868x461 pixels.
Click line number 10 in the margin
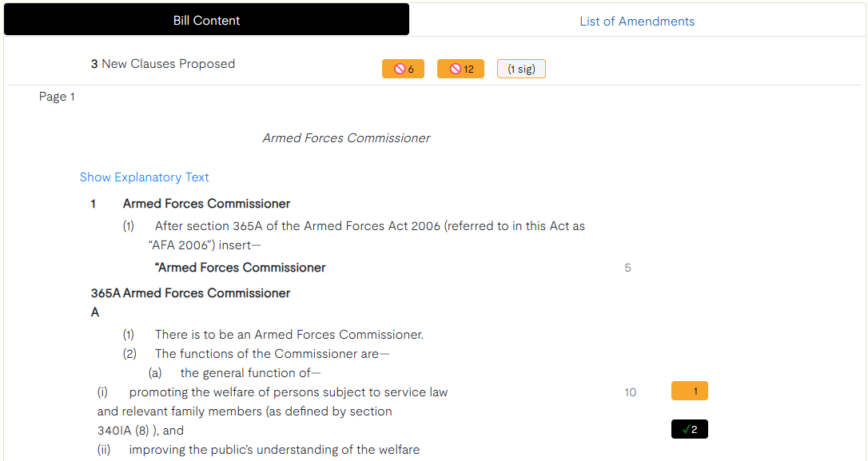coord(631,392)
